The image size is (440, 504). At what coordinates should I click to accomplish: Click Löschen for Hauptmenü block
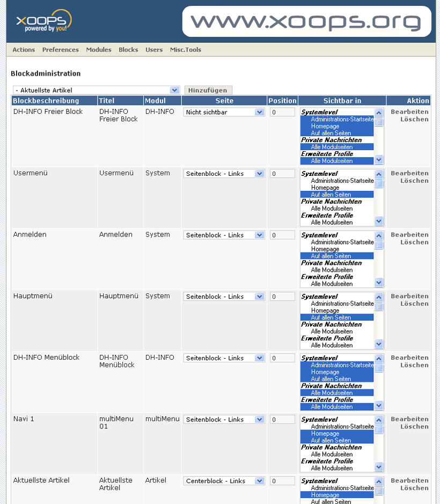[415, 303]
